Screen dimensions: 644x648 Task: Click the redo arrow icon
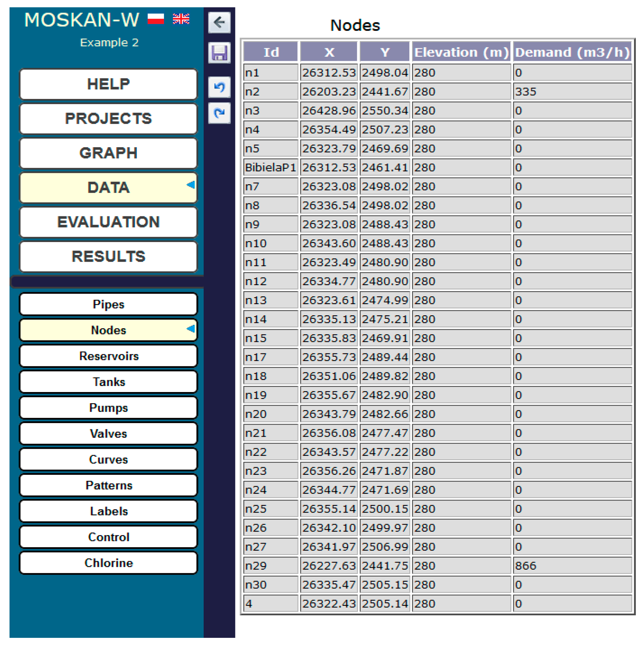tap(219, 113)
